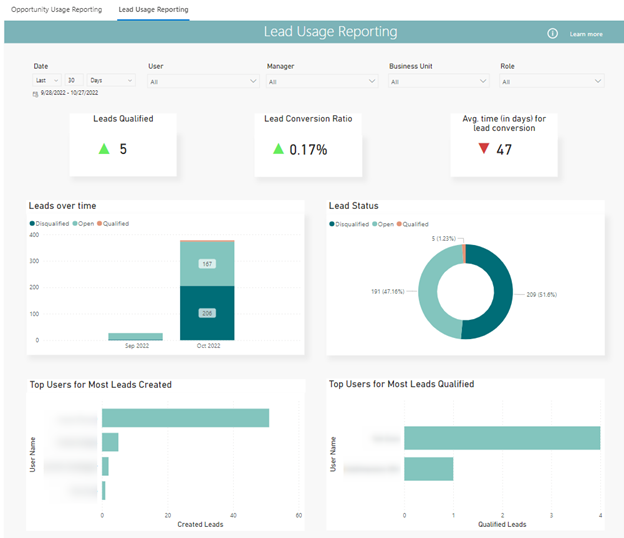The height and width of the screenshot is (538, 624).
Task: Toggle Open legend in Lead Status chart
Action: click(383, 224)
